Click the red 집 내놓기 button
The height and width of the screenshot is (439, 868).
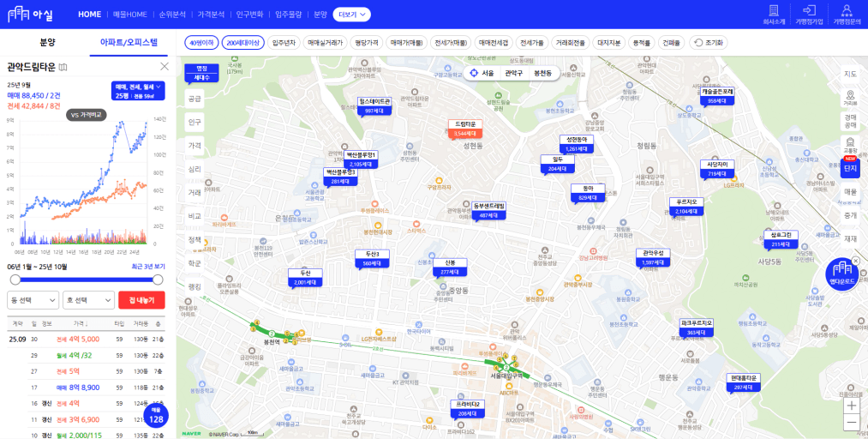141,300
